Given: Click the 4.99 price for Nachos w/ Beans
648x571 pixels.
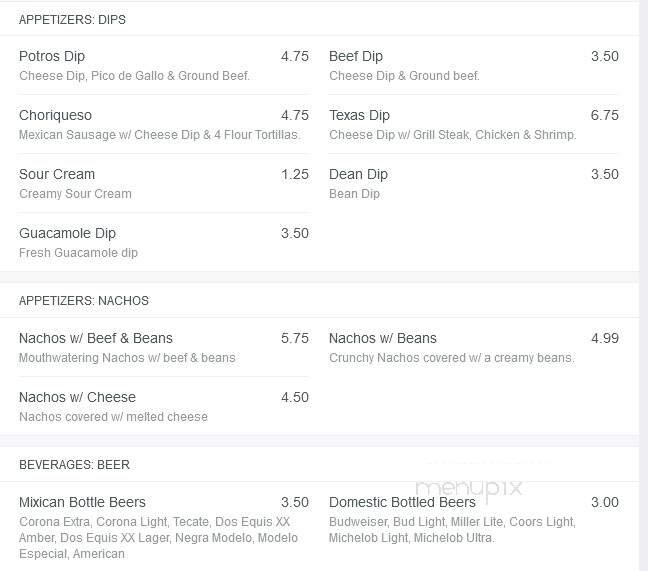Looking at the screenshot, I should (604, 338).
